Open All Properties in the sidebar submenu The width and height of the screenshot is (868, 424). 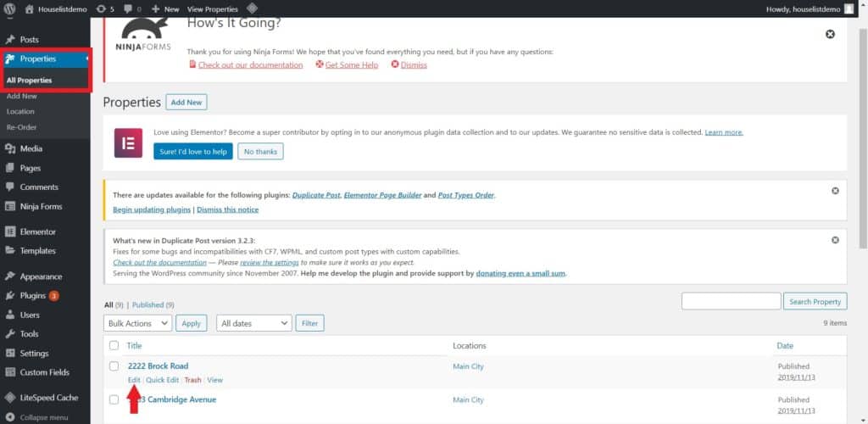[x=30, y=81]
